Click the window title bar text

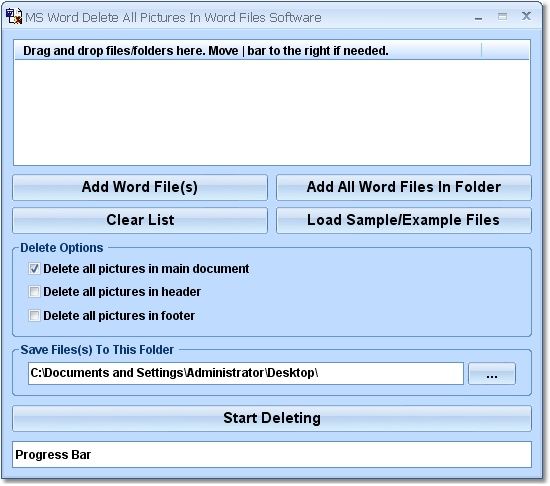pyautogui.click(x=173, y=18)
